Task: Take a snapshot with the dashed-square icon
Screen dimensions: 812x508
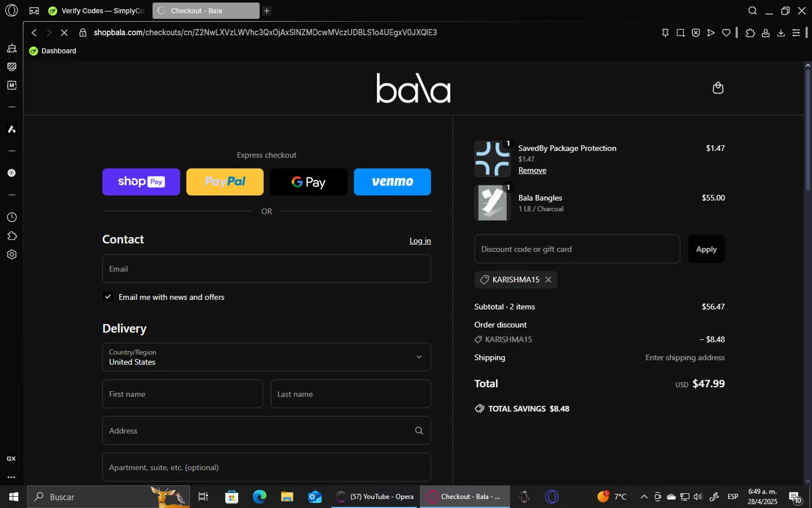Action: (x=680, y=33)
